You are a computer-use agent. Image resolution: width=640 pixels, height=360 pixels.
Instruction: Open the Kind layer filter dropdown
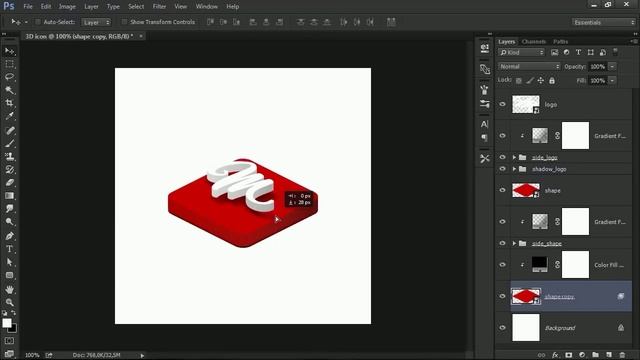[x=521, y=52]
